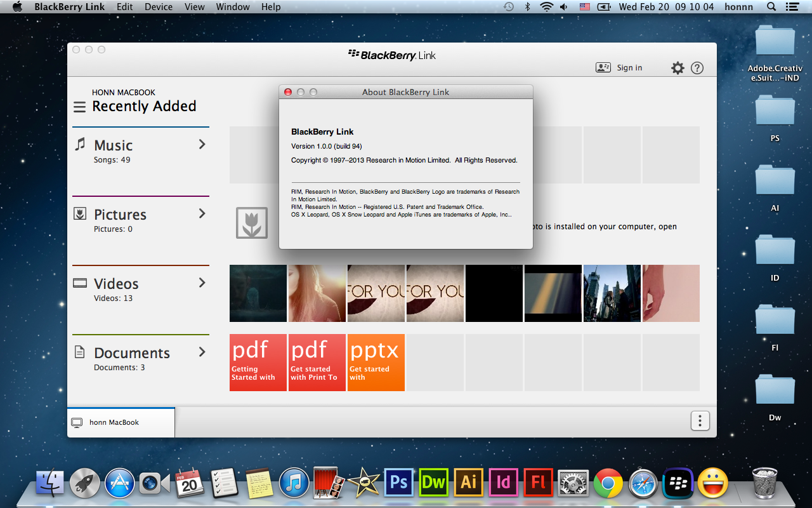Click the volume icon in the menu bar
This screenshot has width=812, height=508.
(x=564, y=7)
